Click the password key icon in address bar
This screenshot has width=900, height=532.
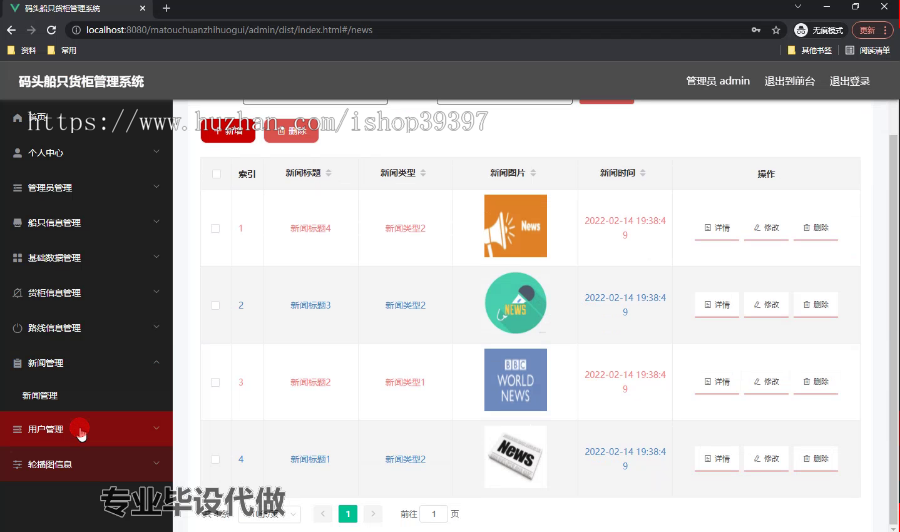(756, 30)
